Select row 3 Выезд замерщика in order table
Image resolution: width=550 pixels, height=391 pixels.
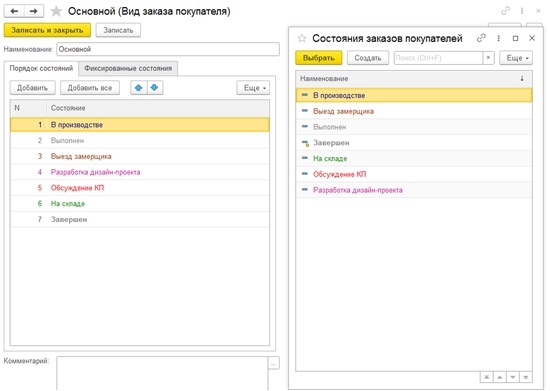(140, 156)
